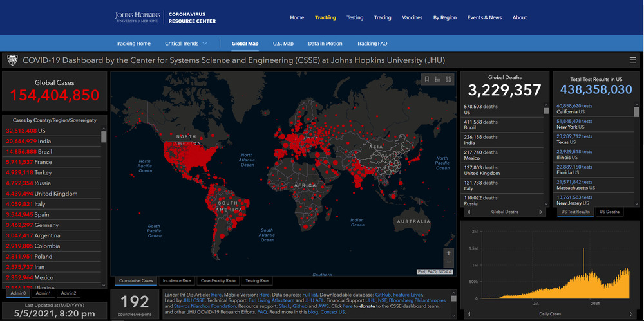Open the dashboard hamburger menu

(x=632, y=60)
